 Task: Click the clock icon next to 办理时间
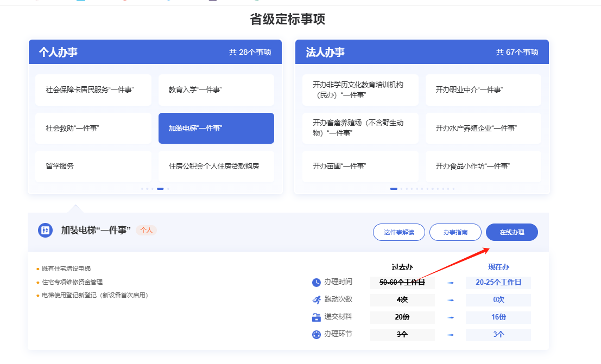(317, 282)
